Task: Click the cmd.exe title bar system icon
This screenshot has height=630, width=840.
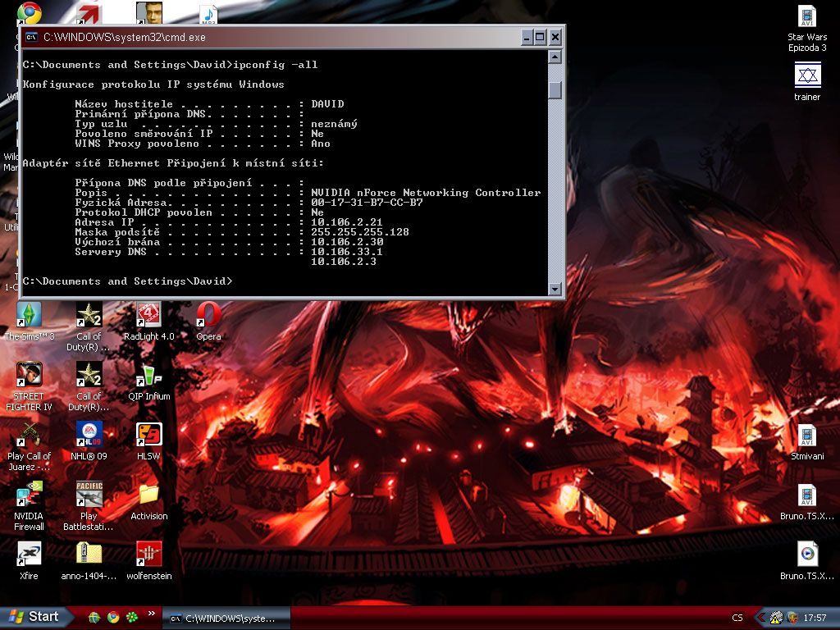Action: [31, 37]
